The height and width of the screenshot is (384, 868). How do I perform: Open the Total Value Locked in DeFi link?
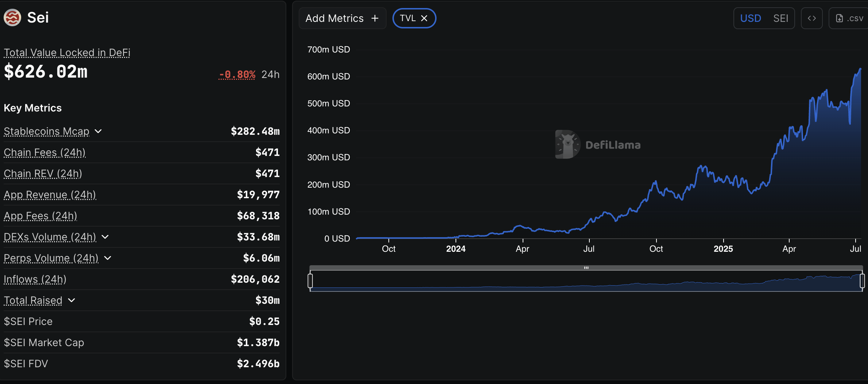coord(66,52)
